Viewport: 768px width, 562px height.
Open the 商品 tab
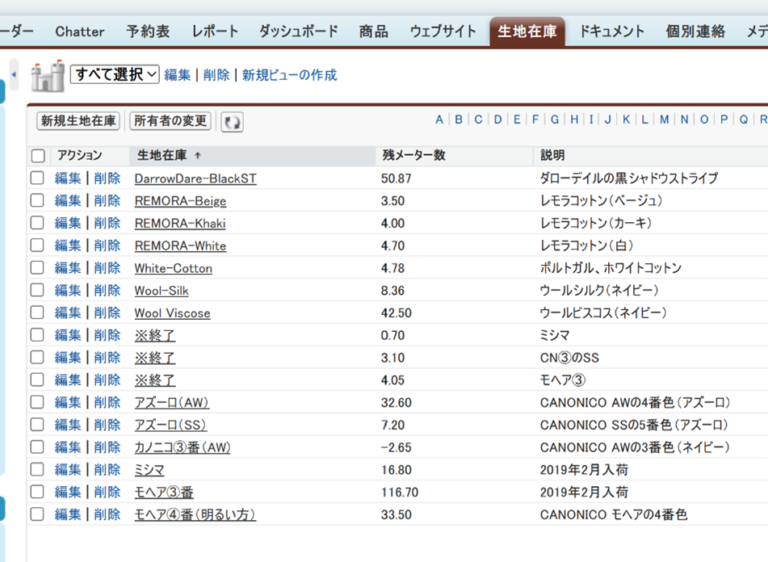(374, 32)
